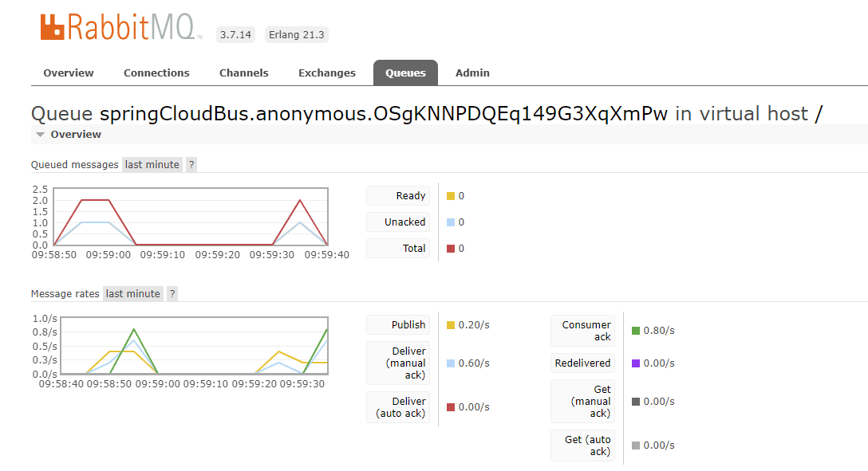Click the version 3.7.14 badge
868x471 pixels.
[x=236, y=35]
